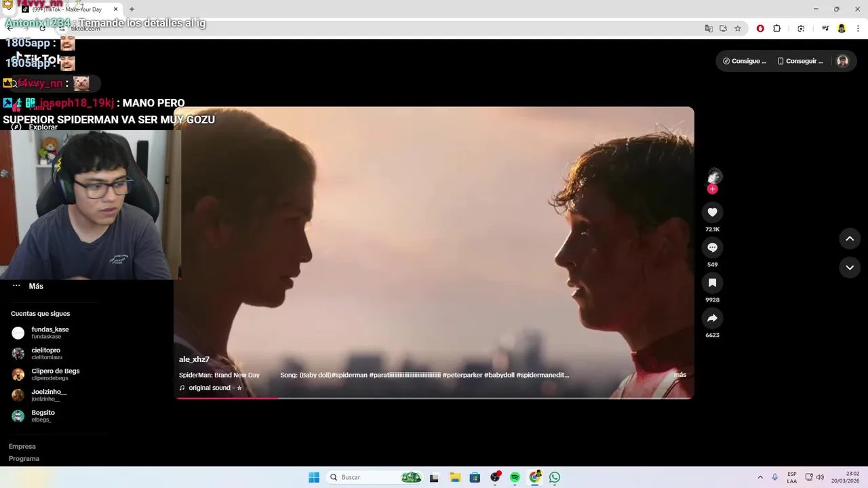Viewport: 868px width, 488px height.
Task: Open the media control icon
Action: 825,28
